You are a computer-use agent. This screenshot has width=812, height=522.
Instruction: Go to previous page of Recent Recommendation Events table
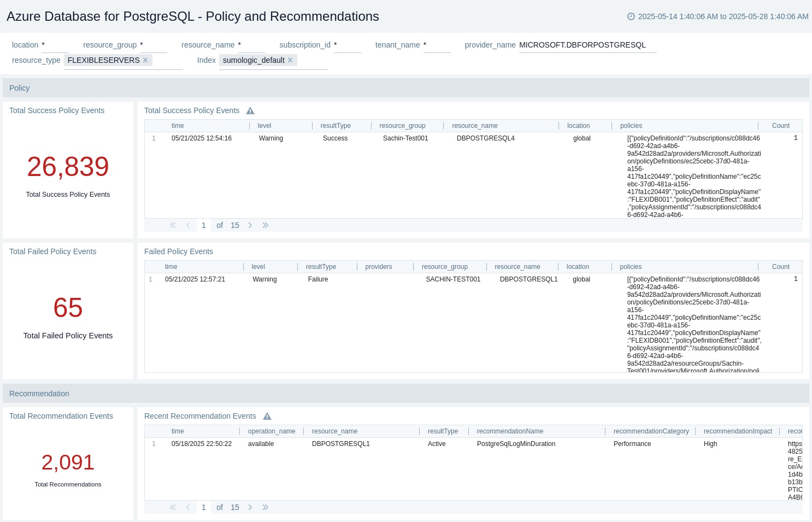click(188, 507)
